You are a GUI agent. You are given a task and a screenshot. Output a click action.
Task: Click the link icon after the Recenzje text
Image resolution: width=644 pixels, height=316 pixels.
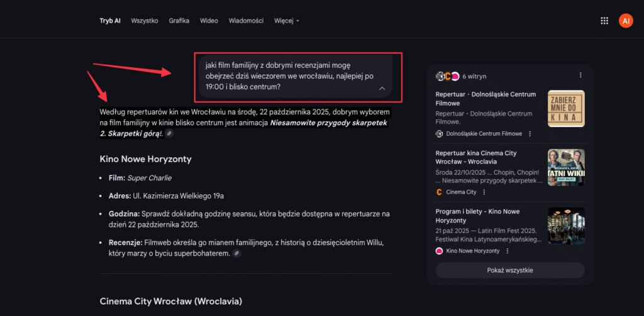(x=236, y=253)
